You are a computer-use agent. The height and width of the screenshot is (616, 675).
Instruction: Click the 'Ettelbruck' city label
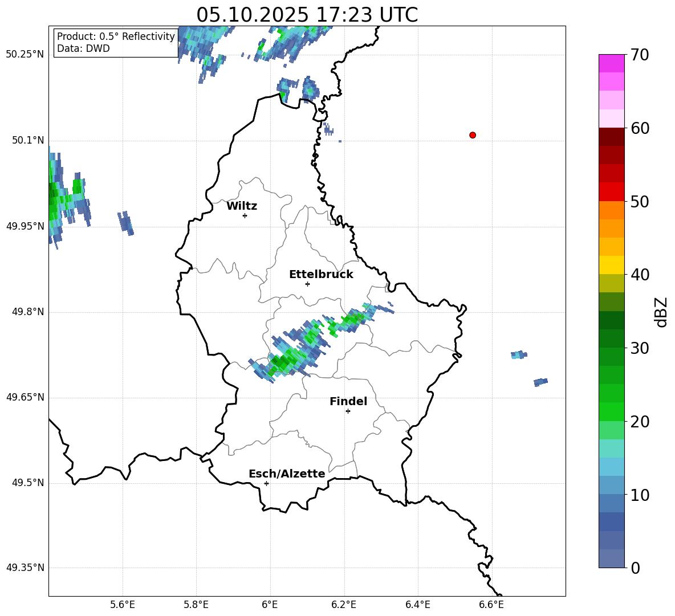(x=321, y=275)
